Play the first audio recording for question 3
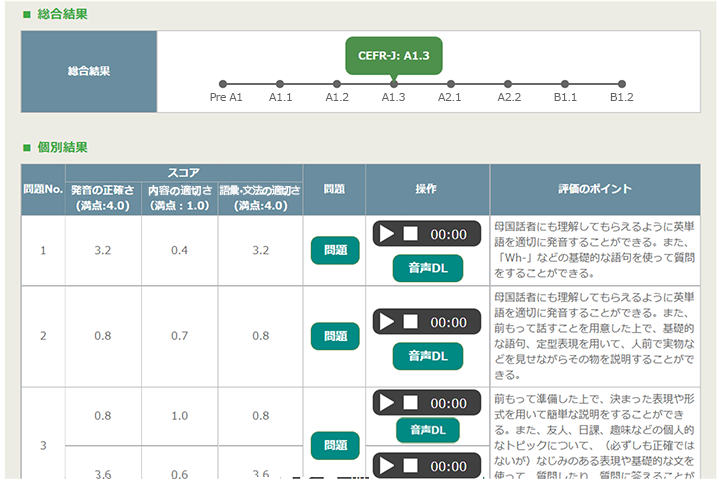Screen dimensions: 721x483 [x=387, y=403]
